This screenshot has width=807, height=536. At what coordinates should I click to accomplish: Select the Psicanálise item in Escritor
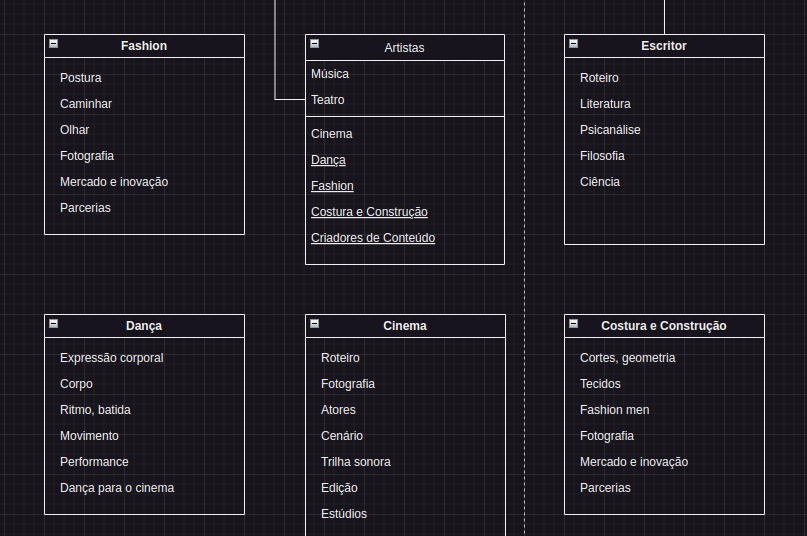(610, 130)
